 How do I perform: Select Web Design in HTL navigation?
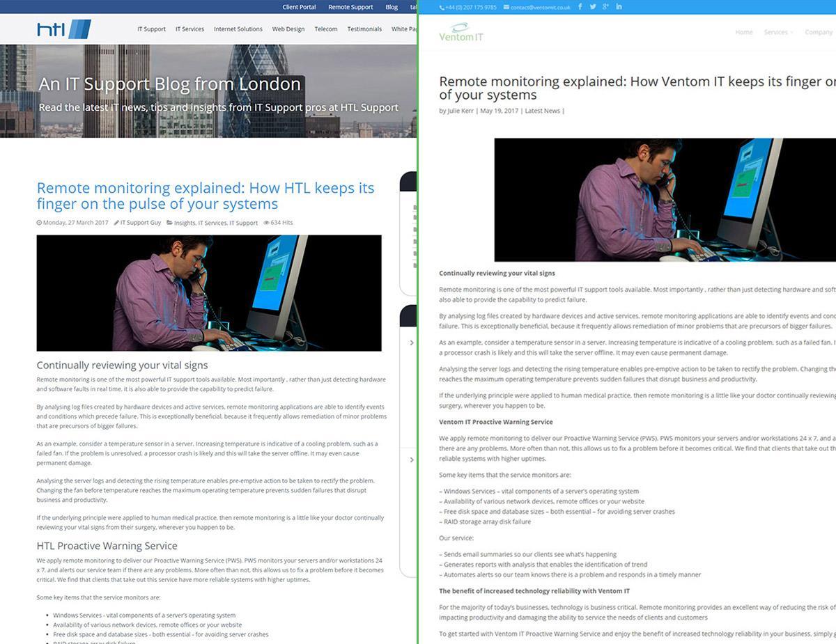pyautogui.click(x=288, y=29)
